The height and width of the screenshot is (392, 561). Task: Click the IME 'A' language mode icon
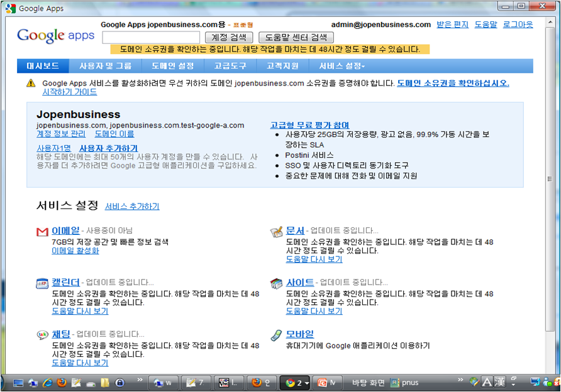487,382
